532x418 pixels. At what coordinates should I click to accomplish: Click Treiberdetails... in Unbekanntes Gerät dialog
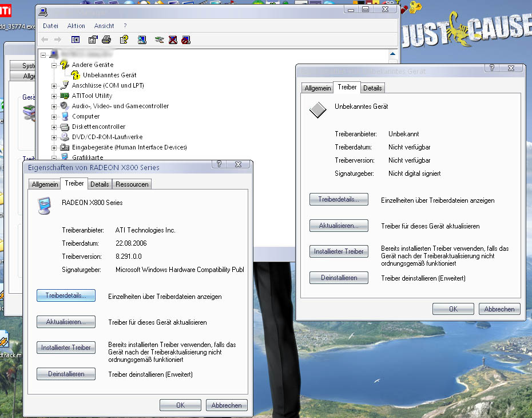(x=339, y=199)
